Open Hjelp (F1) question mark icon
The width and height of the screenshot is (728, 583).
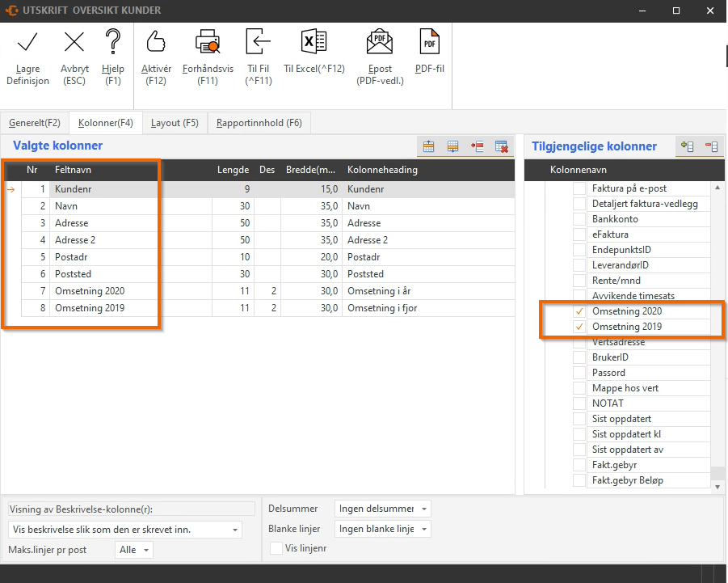click(112, 43)
